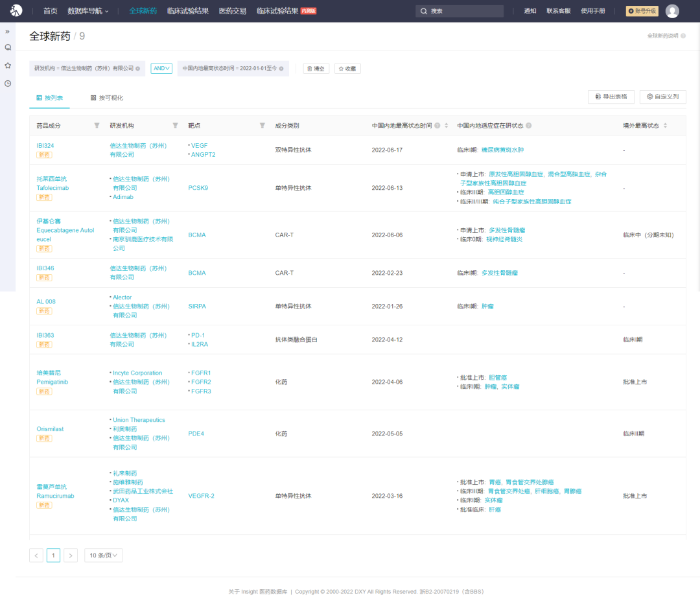This screenshot has width=700, height=606.
Task: Open the Alector organization link
Action: [122, 297]
